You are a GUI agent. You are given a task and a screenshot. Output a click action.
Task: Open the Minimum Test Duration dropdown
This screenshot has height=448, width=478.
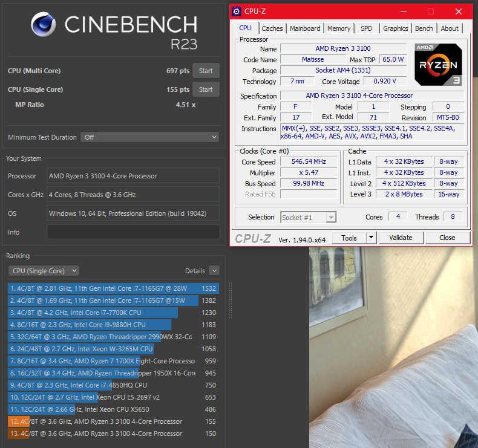click(x=149, y=137)
